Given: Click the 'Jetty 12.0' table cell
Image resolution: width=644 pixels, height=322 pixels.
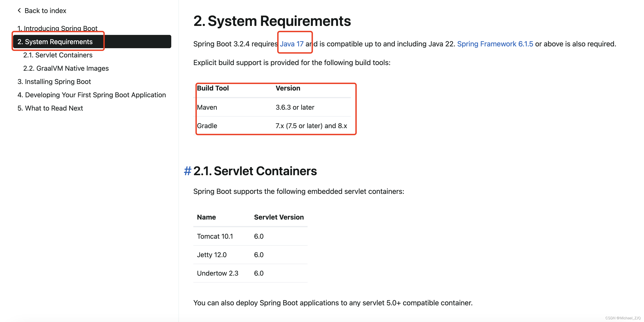Looking at the screenshot, I should (x=212, y=255).
